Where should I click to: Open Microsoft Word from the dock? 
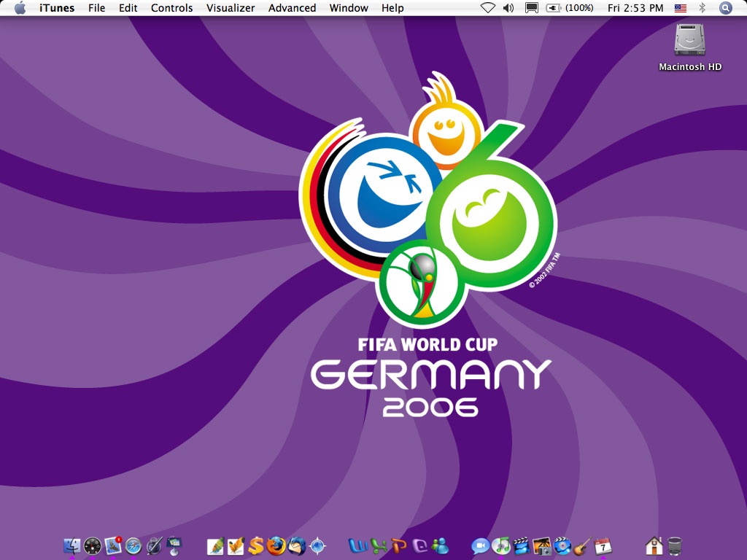point(358,545)
